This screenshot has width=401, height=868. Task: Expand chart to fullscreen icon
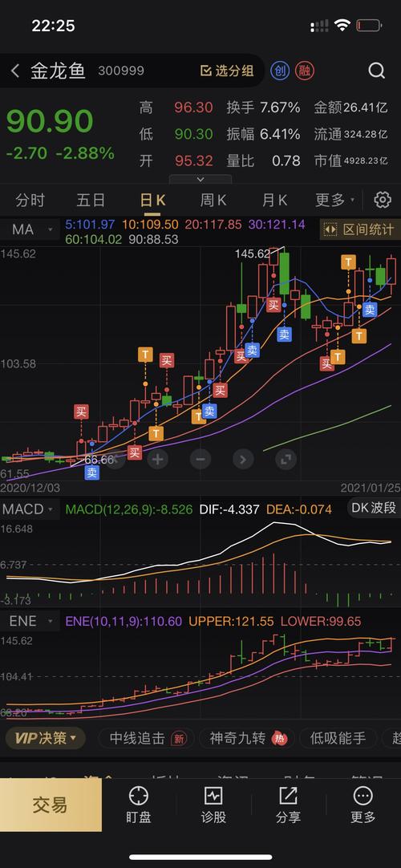point(286,459)
